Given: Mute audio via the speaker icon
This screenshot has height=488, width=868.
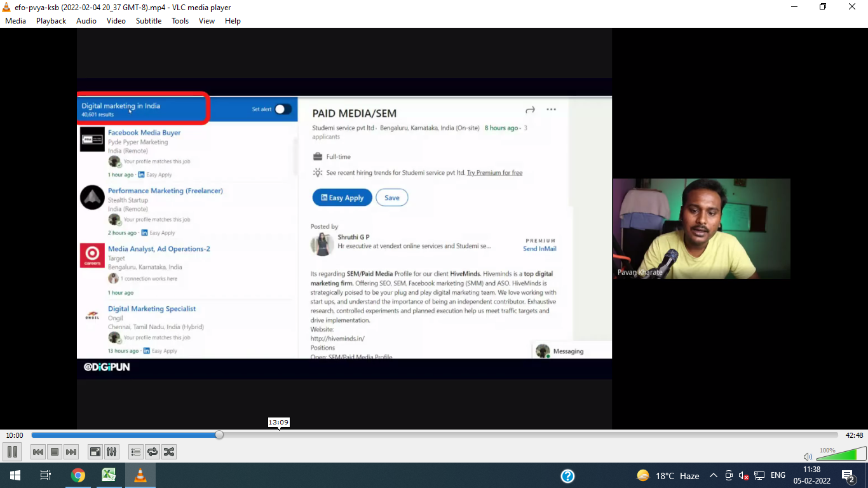Looking at the screenshot, I should coord(808,456).
